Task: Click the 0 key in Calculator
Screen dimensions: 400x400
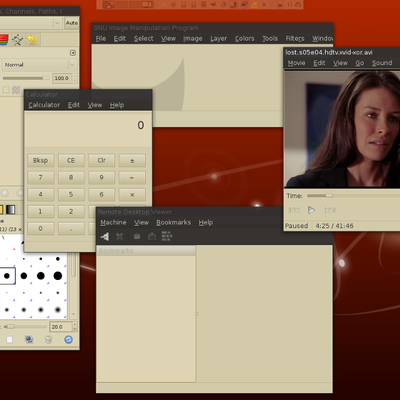Action: (x=41, y=229)
